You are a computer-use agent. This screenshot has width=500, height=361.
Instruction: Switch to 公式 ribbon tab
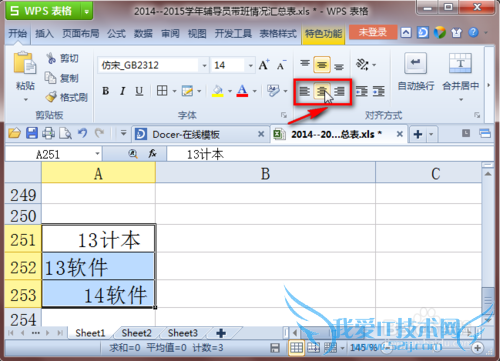pos(116,33)
